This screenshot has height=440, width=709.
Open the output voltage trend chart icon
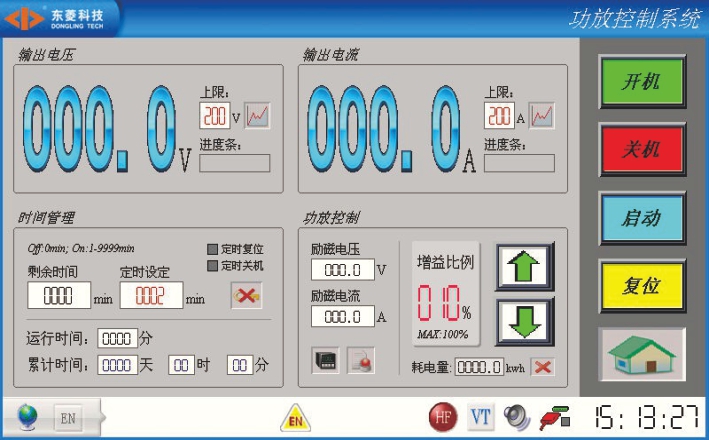[258, 116]
